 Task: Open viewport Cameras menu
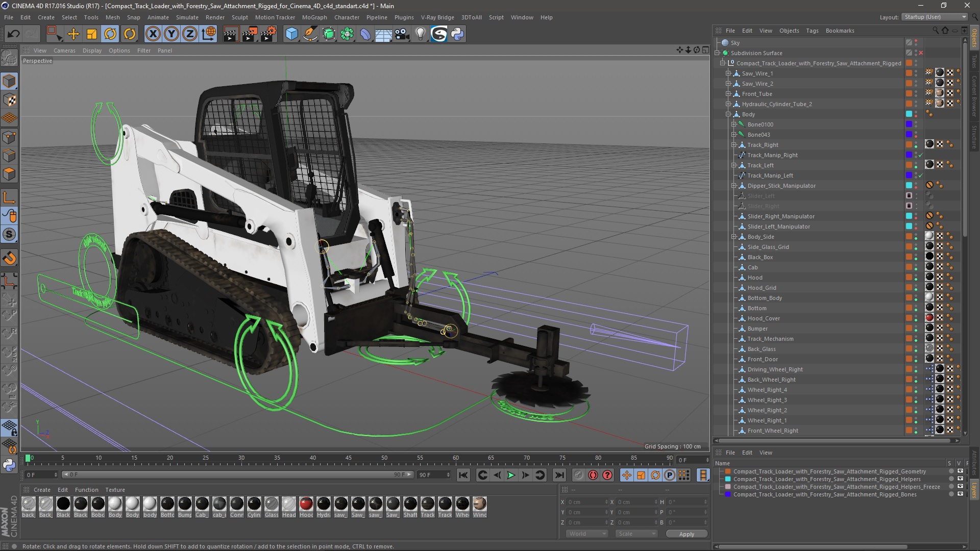click(64, 51)
